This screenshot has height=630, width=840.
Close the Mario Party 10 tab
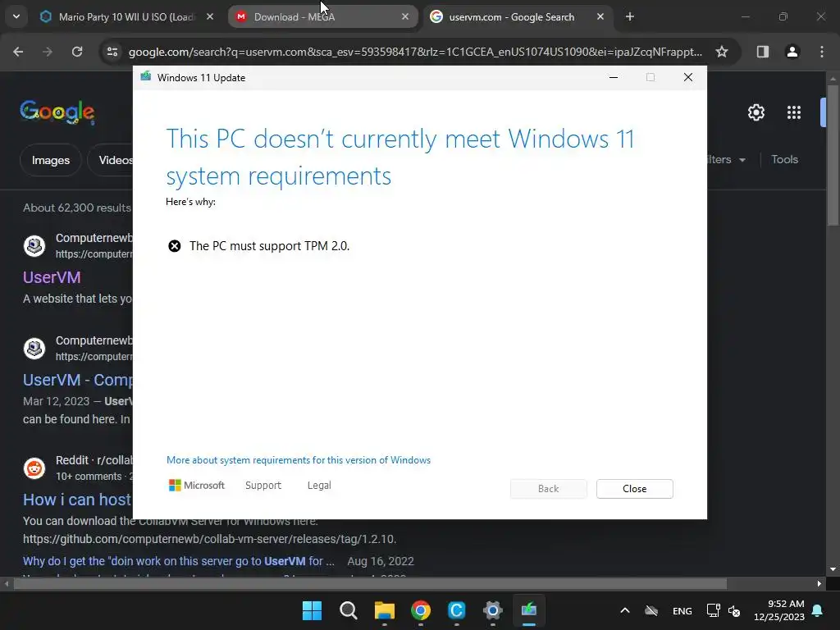(x=210, y=17)
